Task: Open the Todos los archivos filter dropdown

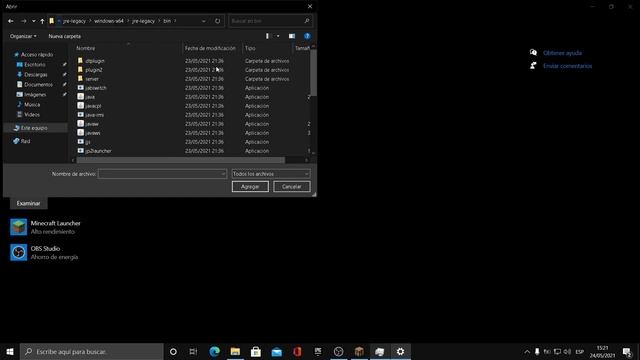Action: pyautogui.click(x=271, y=174)
